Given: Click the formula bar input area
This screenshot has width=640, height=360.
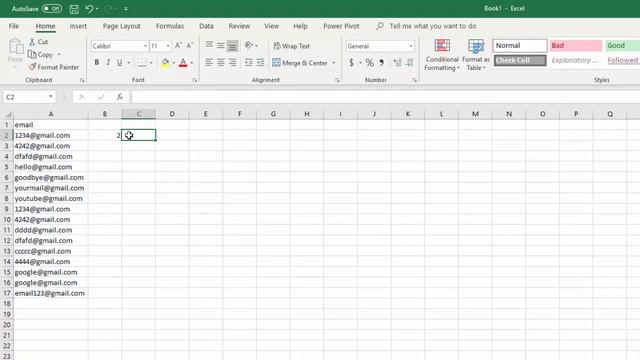Looking at the screenshot, I should [385, 97].
